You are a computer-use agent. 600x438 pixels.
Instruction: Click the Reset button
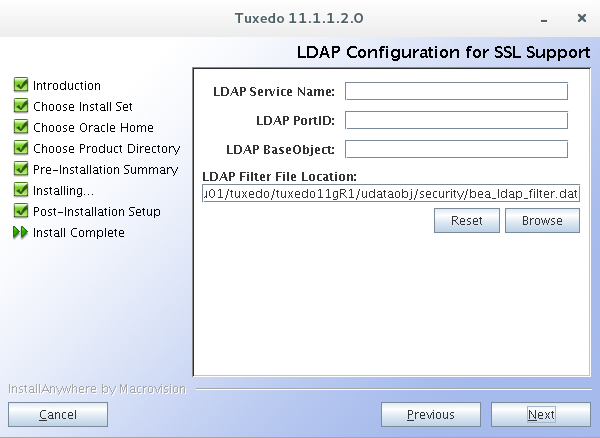[x=467, y=220]
